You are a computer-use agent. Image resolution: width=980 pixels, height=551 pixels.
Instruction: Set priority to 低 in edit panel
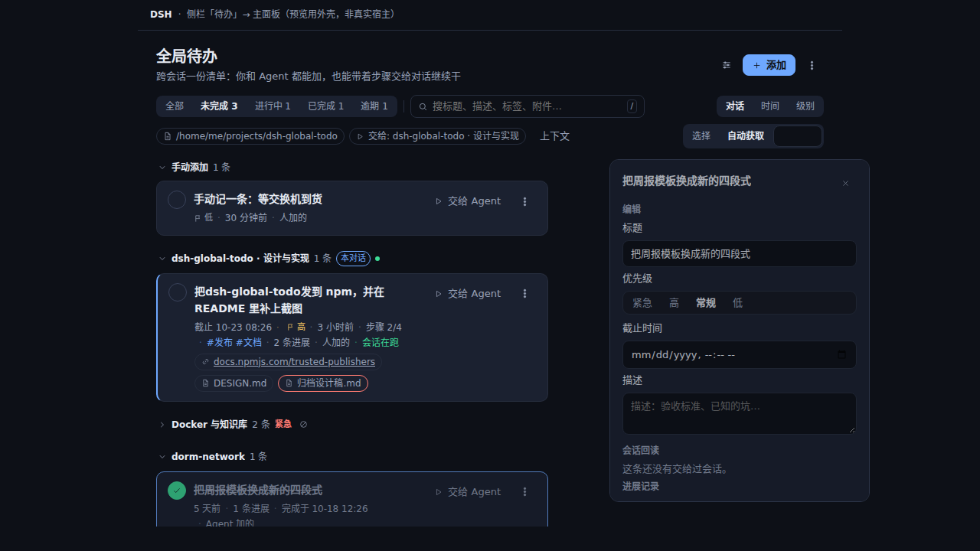point(737,303)
